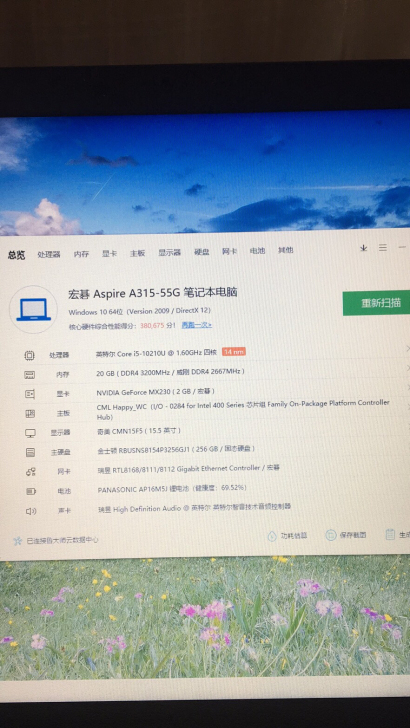Click the cloud data center status icon

click(x=18, y=540)
